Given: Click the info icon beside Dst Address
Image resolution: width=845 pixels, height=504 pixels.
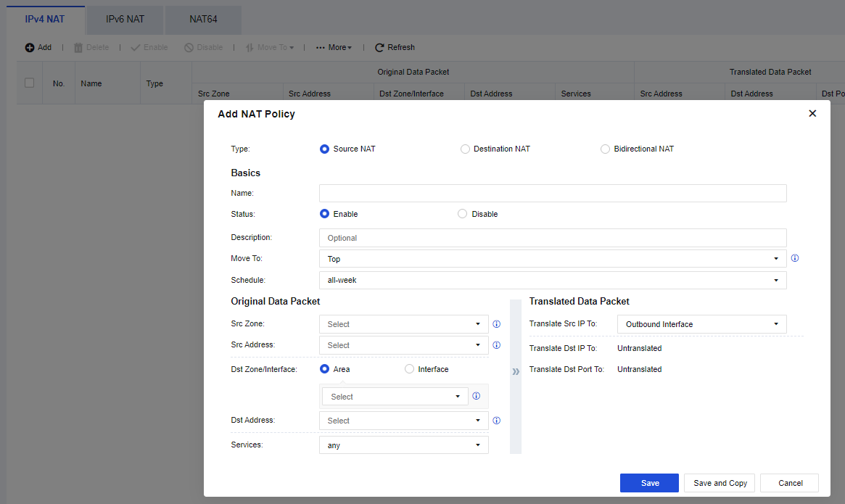Looking at the screenshot, I should [497, 421].
